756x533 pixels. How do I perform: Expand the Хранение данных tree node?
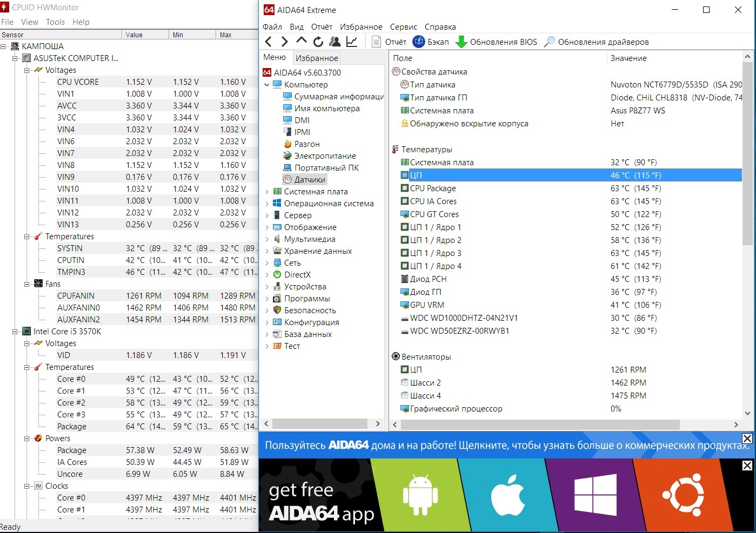point(266,251)
